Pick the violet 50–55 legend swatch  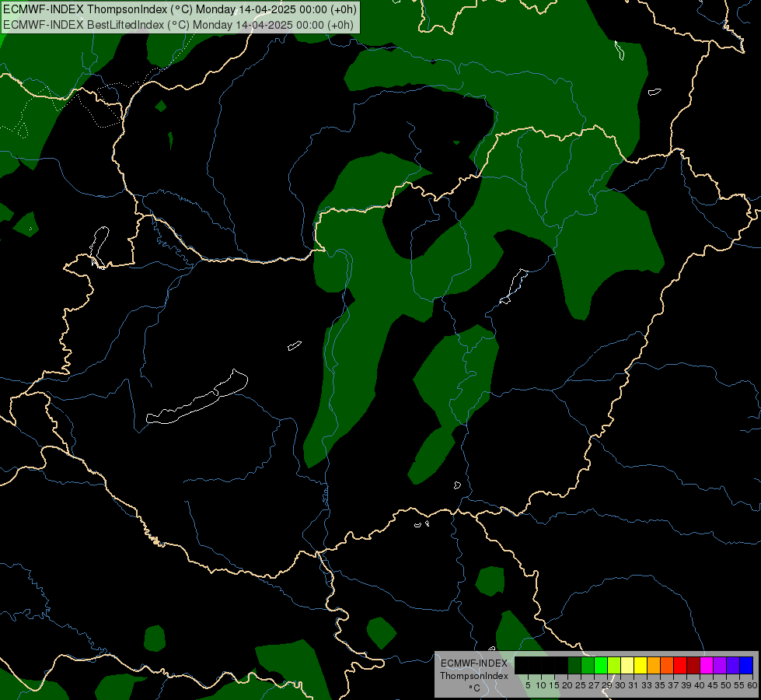733,665
